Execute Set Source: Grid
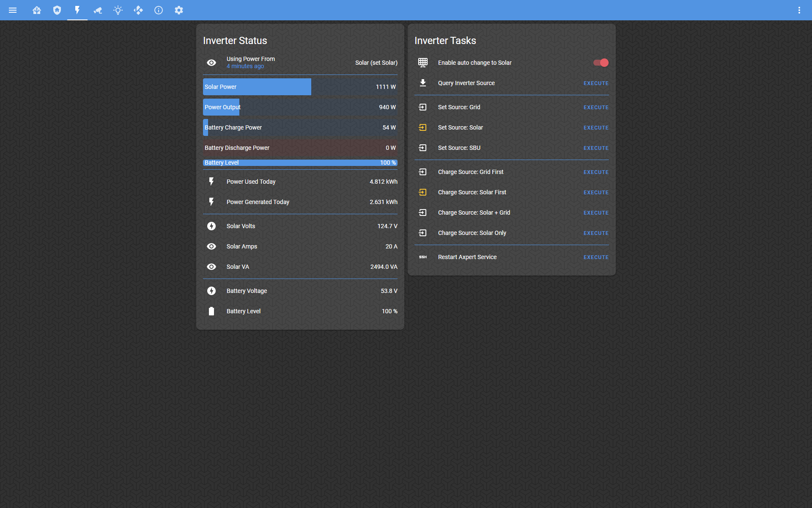The height and width of the screenshot is (508, 812). 596,108
